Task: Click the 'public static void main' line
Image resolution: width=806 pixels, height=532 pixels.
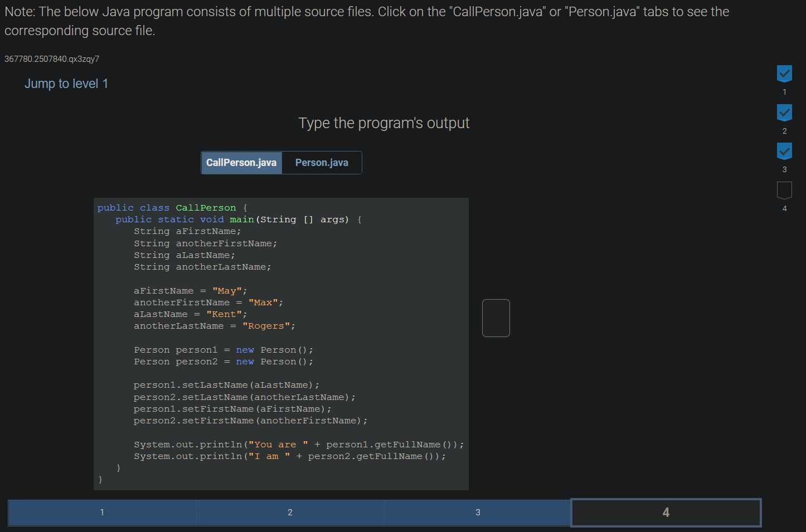Action: click(239, 219)
